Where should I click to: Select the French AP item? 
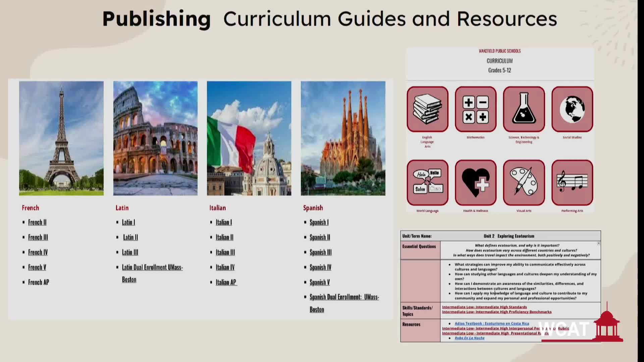click(x=39, y=282)
